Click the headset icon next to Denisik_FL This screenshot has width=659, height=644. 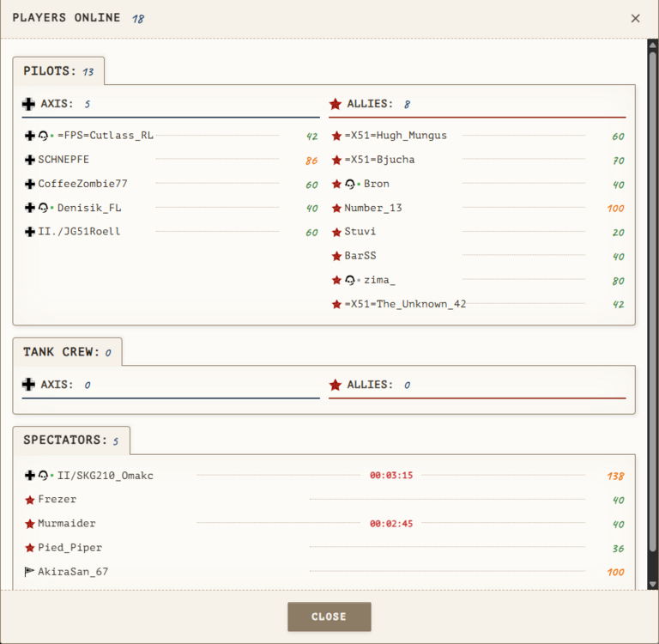coord(43,208)
